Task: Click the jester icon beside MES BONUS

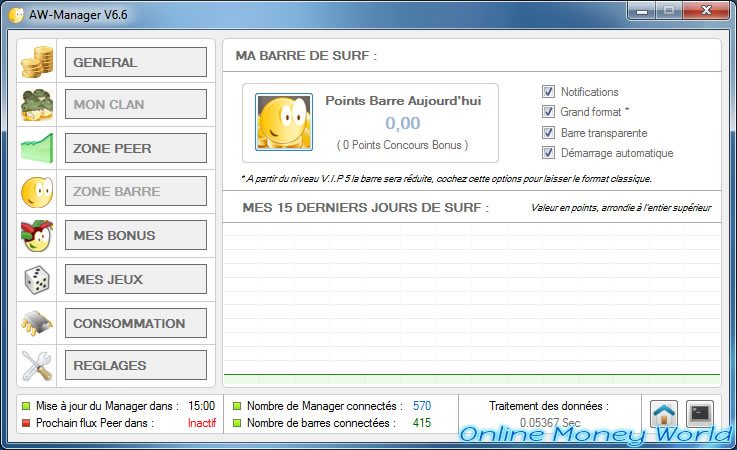Action: point(37,235)
